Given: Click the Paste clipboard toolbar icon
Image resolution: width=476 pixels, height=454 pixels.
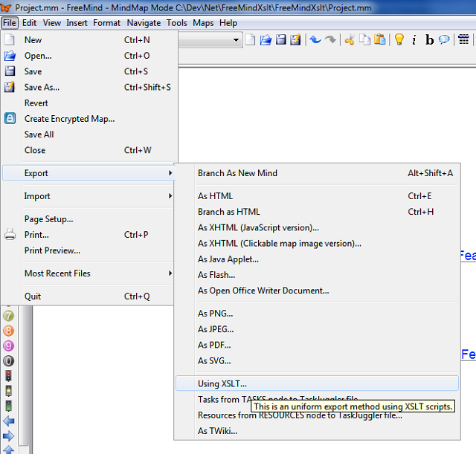Looking at the screenshot, I should (x=380, y=39).
